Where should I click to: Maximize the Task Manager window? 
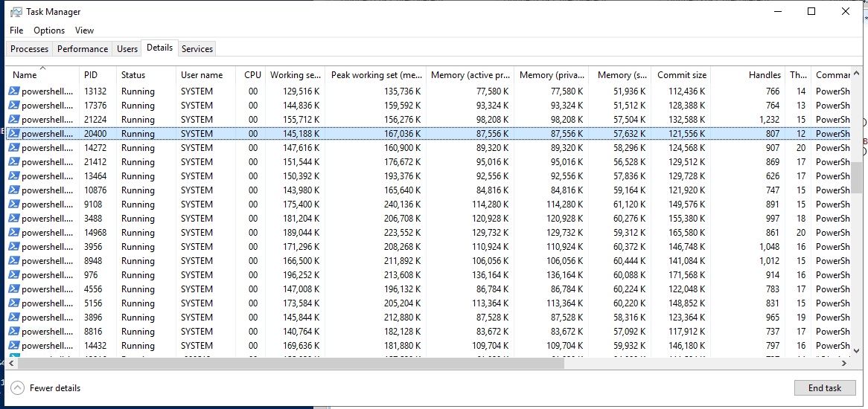[x=811, y=11]
